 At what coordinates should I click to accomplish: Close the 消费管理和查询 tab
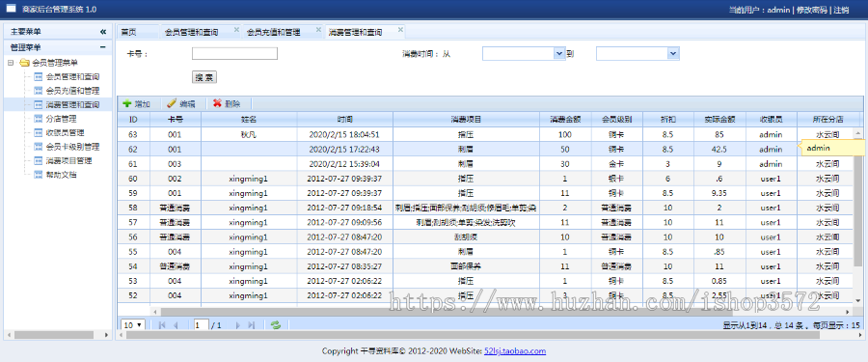pos(400,29)
